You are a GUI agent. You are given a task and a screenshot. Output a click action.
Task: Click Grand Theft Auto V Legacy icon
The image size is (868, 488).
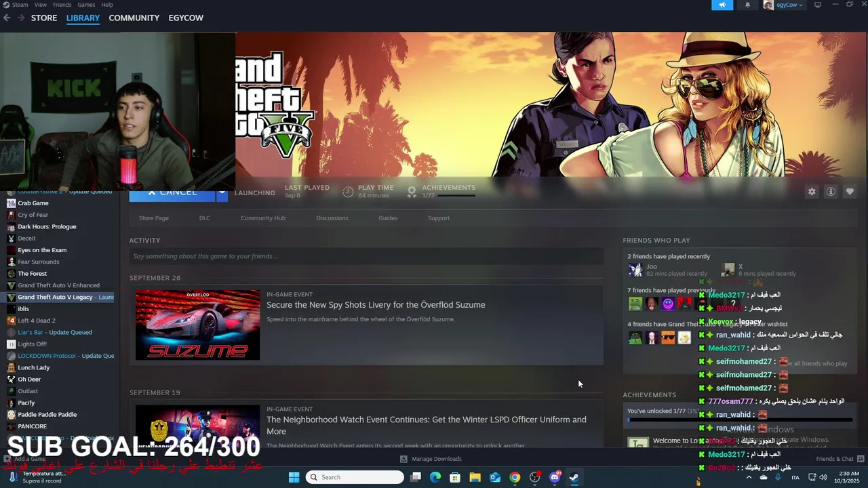point(11,297)
